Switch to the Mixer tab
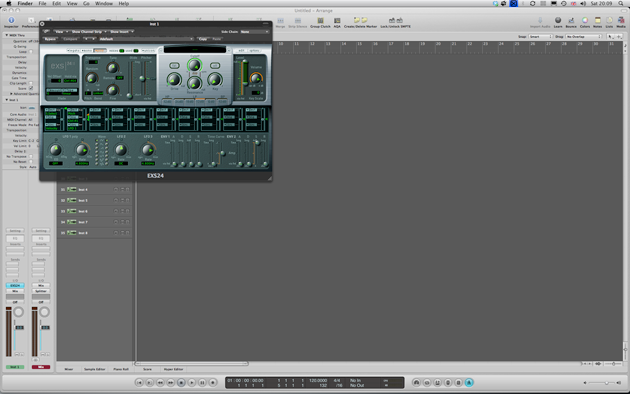 pyautogui.click(x=69, y=369)
